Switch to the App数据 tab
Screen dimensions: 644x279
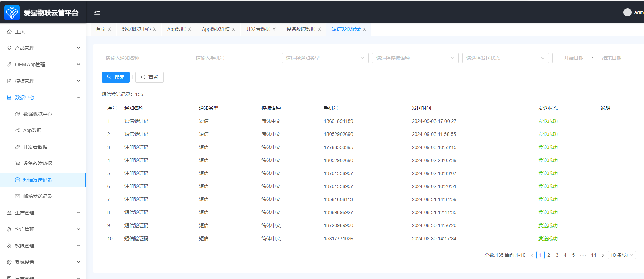tap(176, 29)
